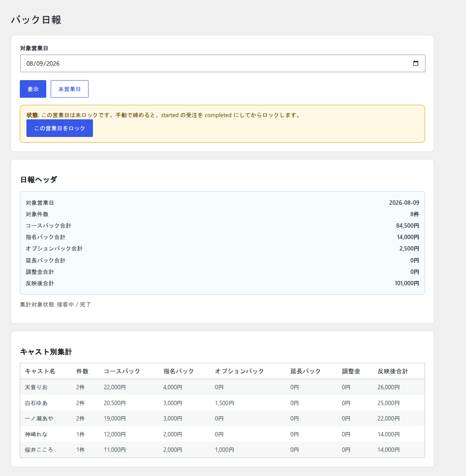Click the status message about 未ロック
The height and width of the screenshot is (476, 466).
(164, 115)
